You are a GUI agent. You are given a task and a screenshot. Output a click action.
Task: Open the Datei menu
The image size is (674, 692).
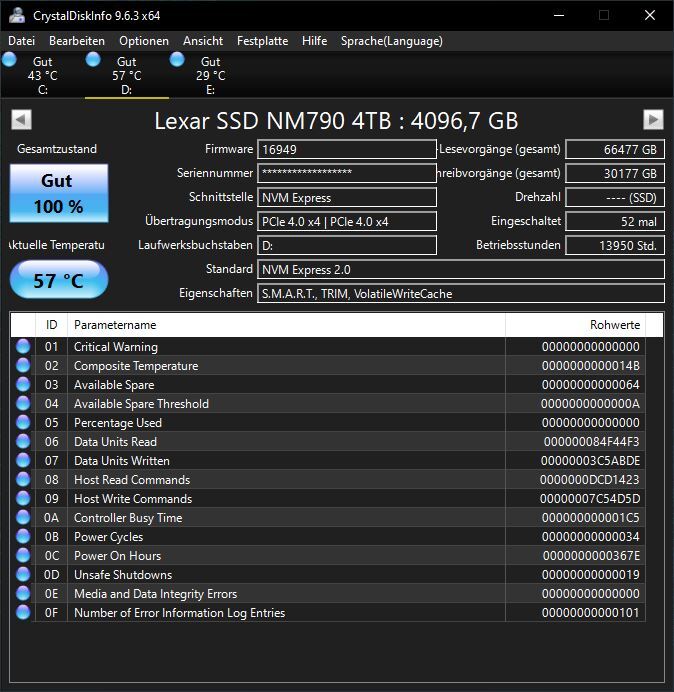(21, 41)
